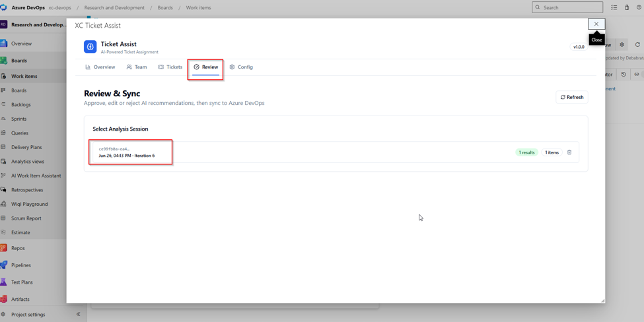Click the Ticket Assist brain logo icon
This screenshot has width=644, height=322.
tap(90, 47)
